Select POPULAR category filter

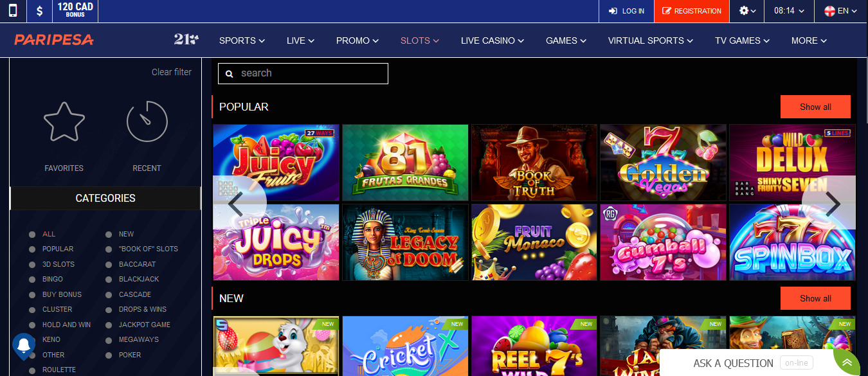[58, 249]
